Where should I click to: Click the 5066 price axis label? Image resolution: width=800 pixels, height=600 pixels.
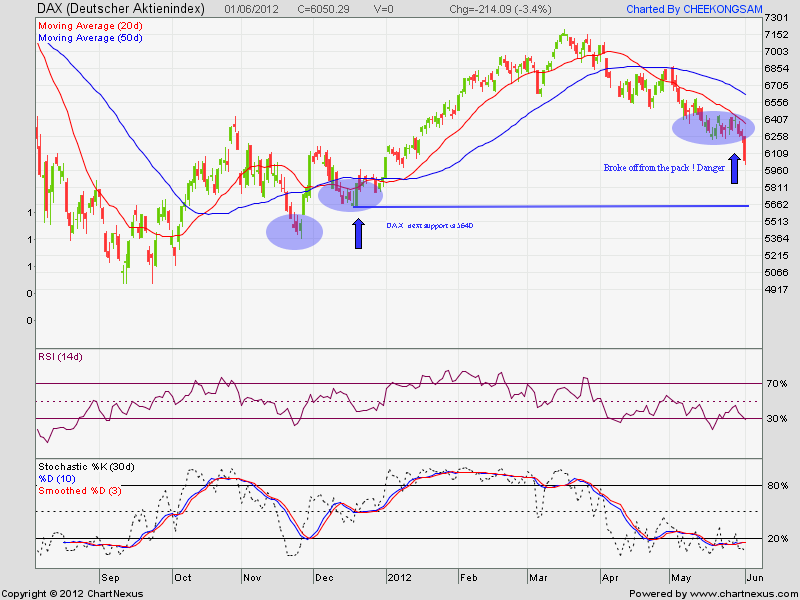(x=776, y=272)
